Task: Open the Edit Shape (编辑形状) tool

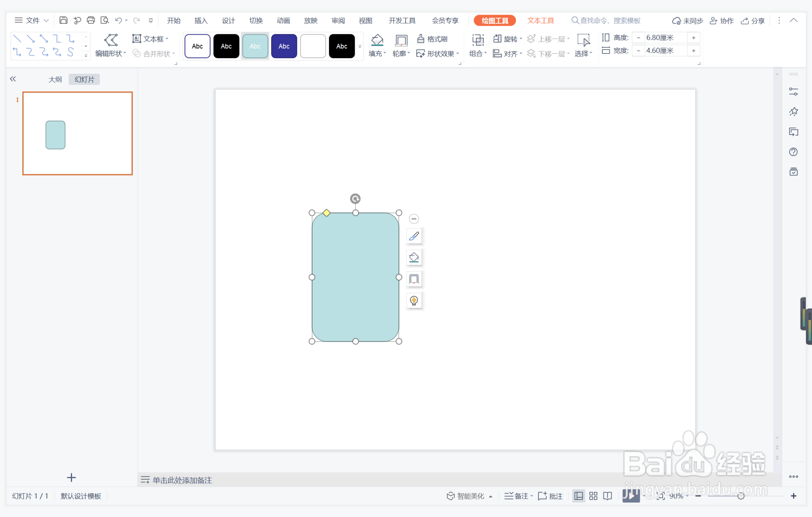Action: click(x=110, y=46)
